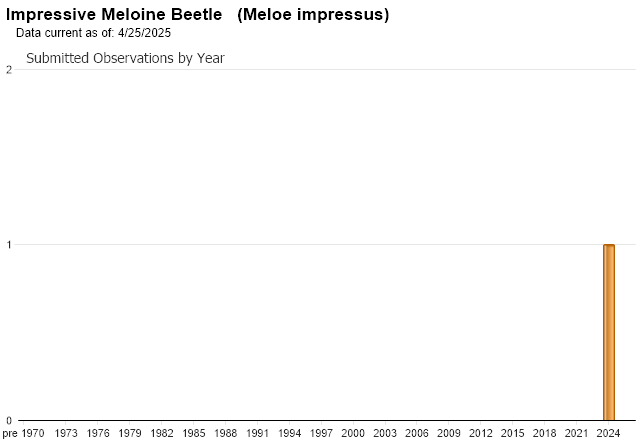640x442 pixels.
Task: Click the 2021 x-axis year label
Action: pos(576,433)
